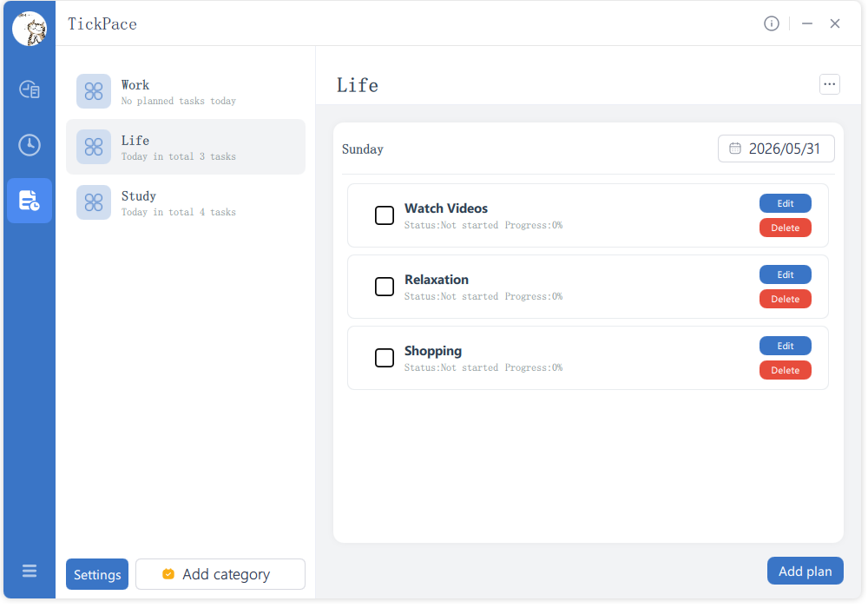Click the info icon in title bar
Screen dimensions: 868x608
[771, 23]
